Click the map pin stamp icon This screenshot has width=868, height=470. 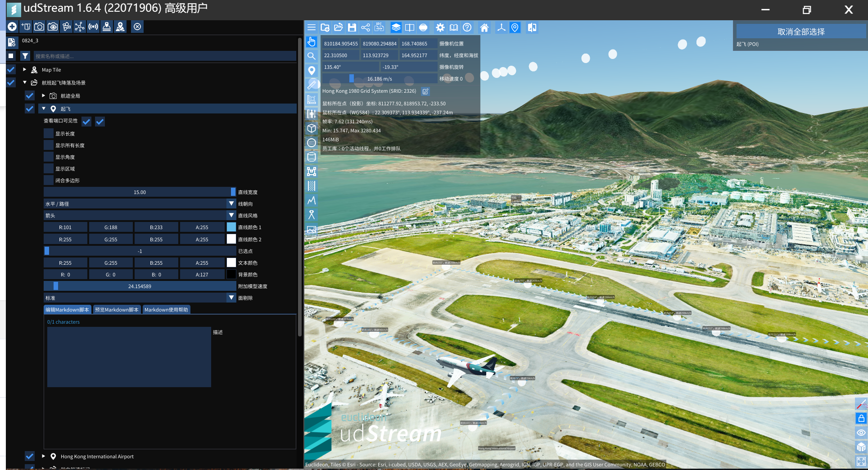107,27
